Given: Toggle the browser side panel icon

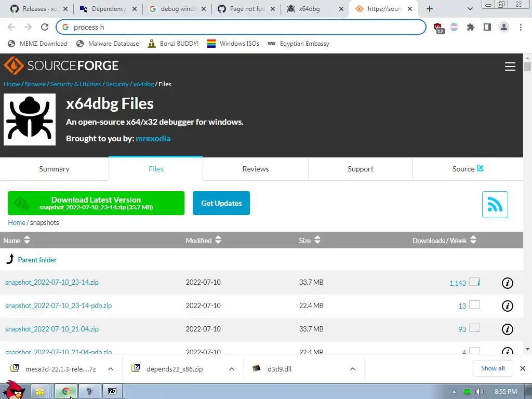Looking at the screenshot, I should [x=487, y=27].
